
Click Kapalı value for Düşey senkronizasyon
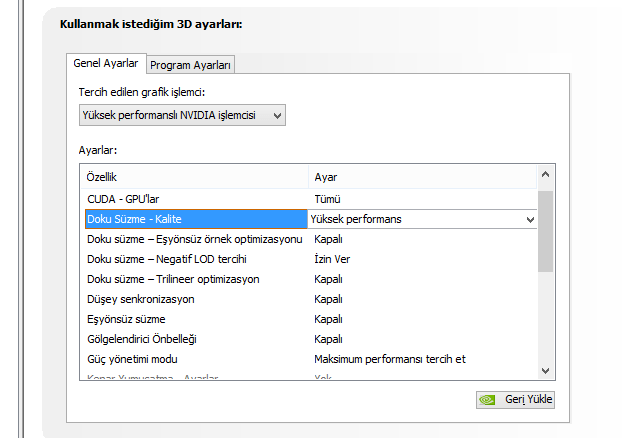328,299
